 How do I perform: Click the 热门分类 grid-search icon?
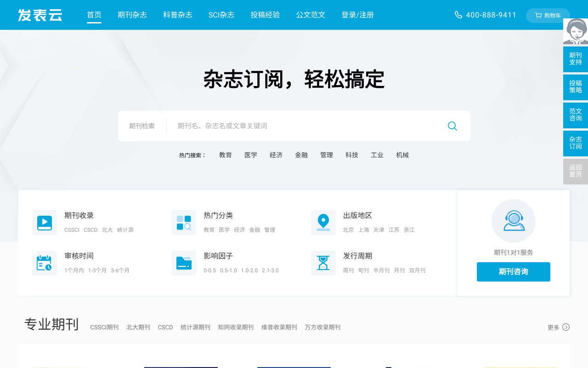pos(184,222)
